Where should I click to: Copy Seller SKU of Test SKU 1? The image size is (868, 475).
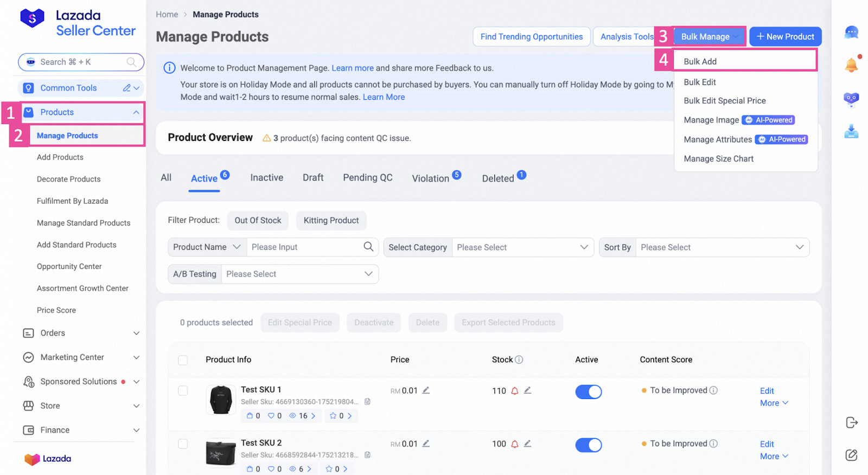coord(367,402)
